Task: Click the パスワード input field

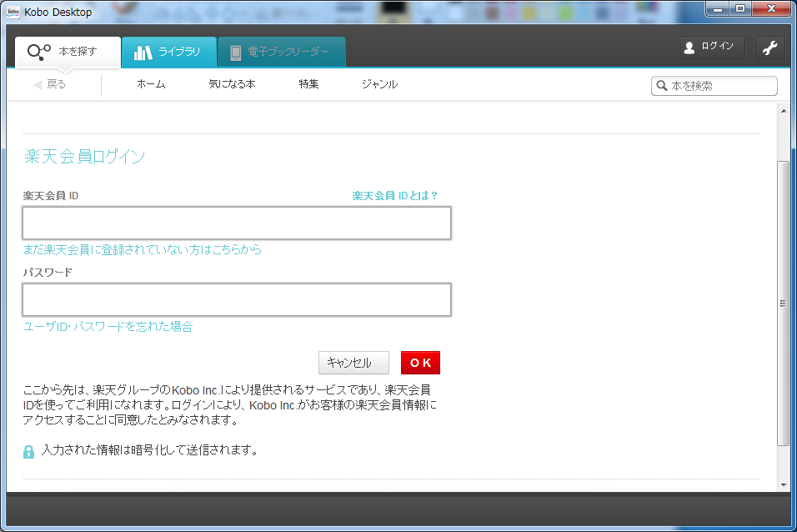Action: 237,299
